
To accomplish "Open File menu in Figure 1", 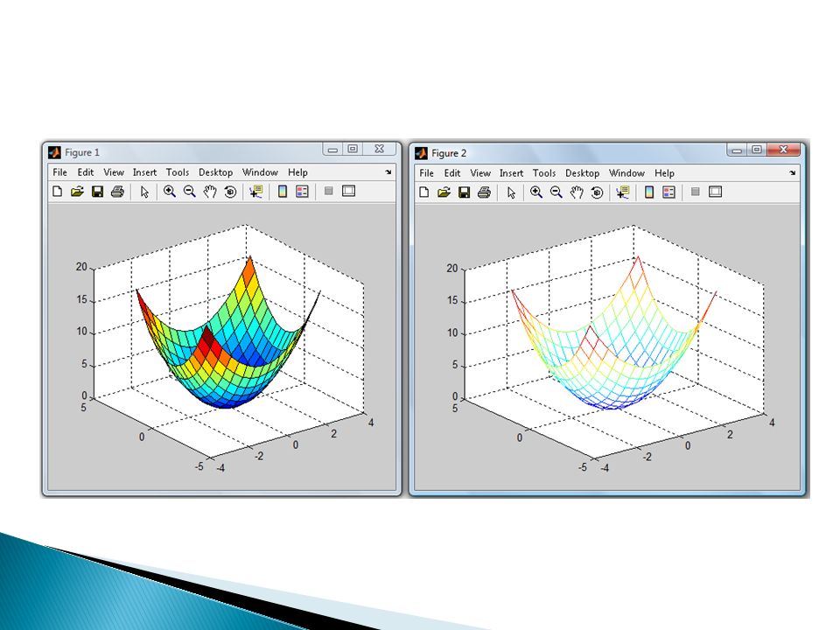I will tap(60, 172).
